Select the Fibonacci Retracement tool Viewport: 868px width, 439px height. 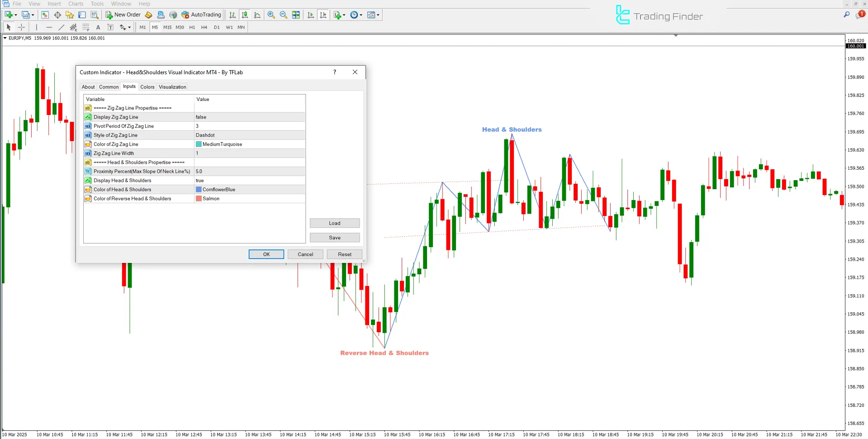(73, 27)
